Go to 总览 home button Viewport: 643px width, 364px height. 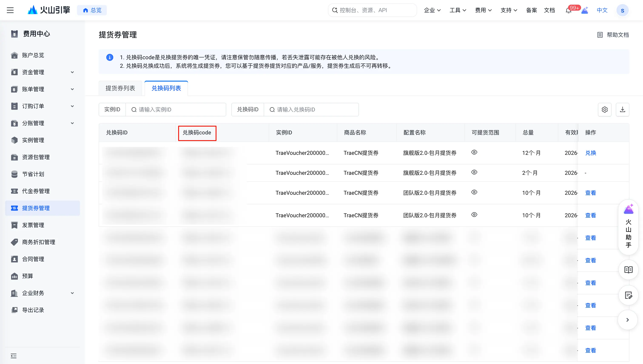(92, 10)
